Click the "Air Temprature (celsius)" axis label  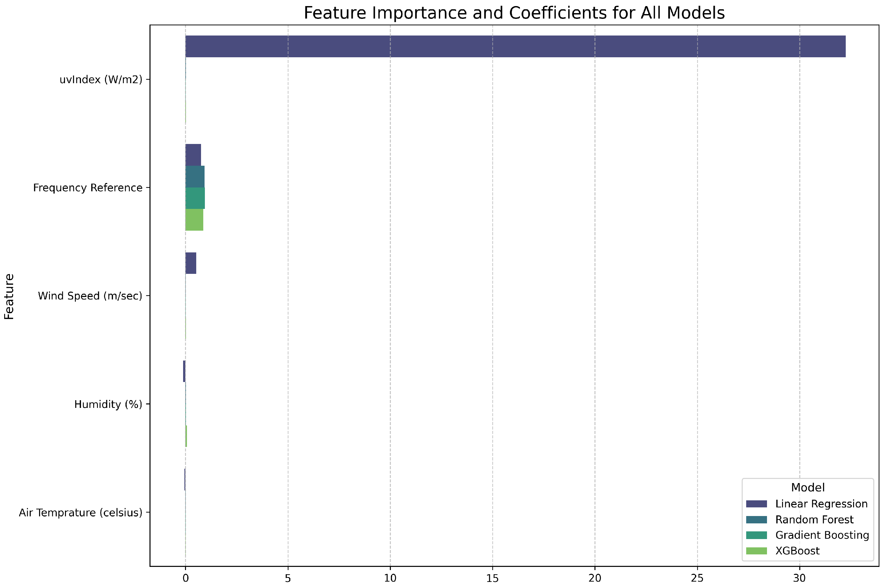point(81,513)
